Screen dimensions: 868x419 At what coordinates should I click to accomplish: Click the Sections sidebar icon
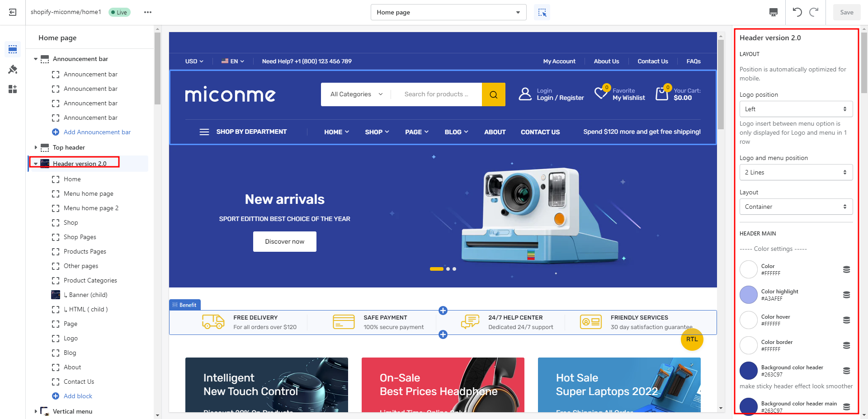click(x=13, y=49)
